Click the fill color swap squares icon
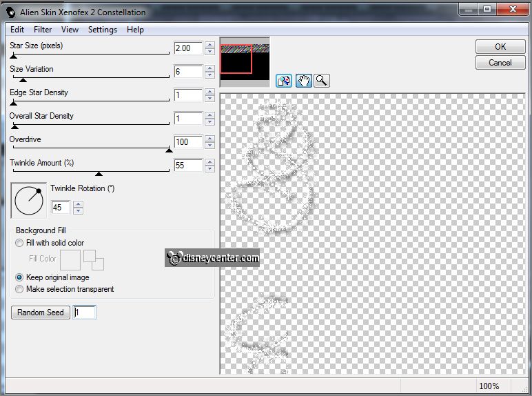Screen dimensions: 532x396 [94, 260]
